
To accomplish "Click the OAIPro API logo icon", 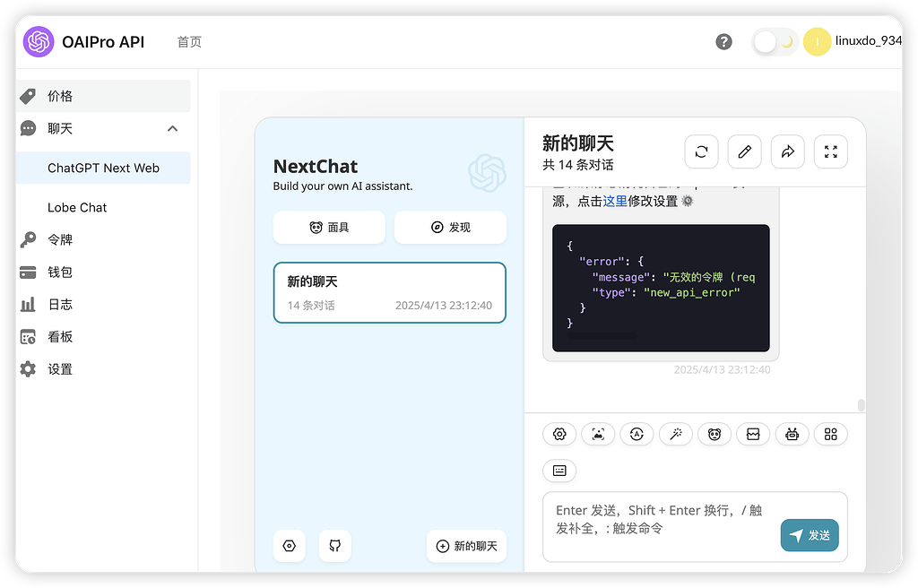I will 39,41.
